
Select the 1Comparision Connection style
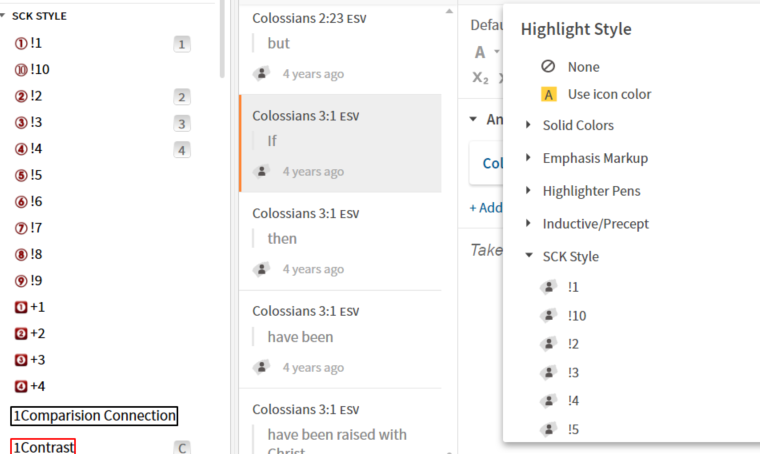(94, 416)
